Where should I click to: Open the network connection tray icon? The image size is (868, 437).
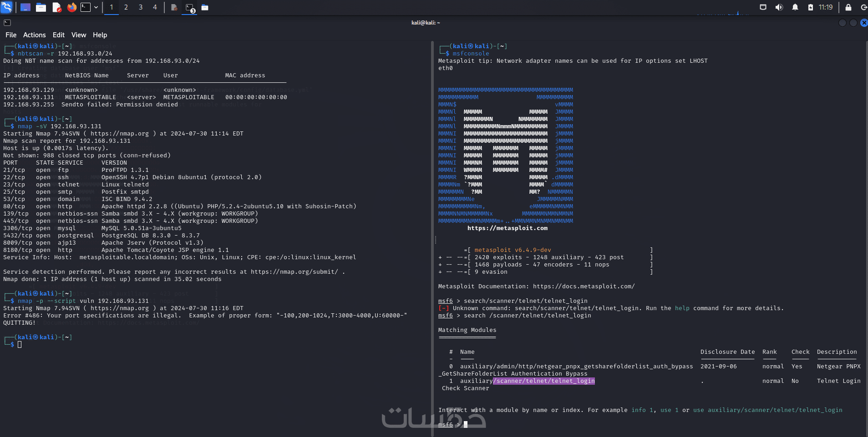point(763,7)
